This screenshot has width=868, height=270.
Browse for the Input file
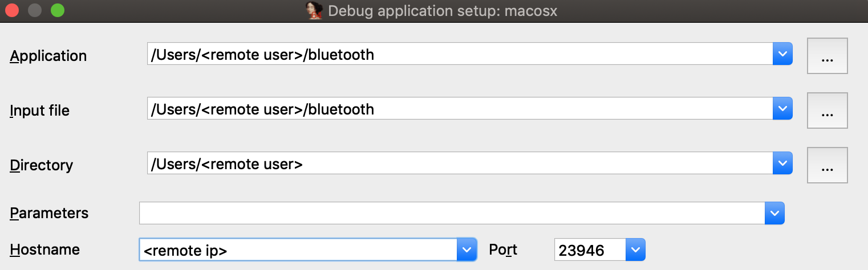(x=827, y=111)
